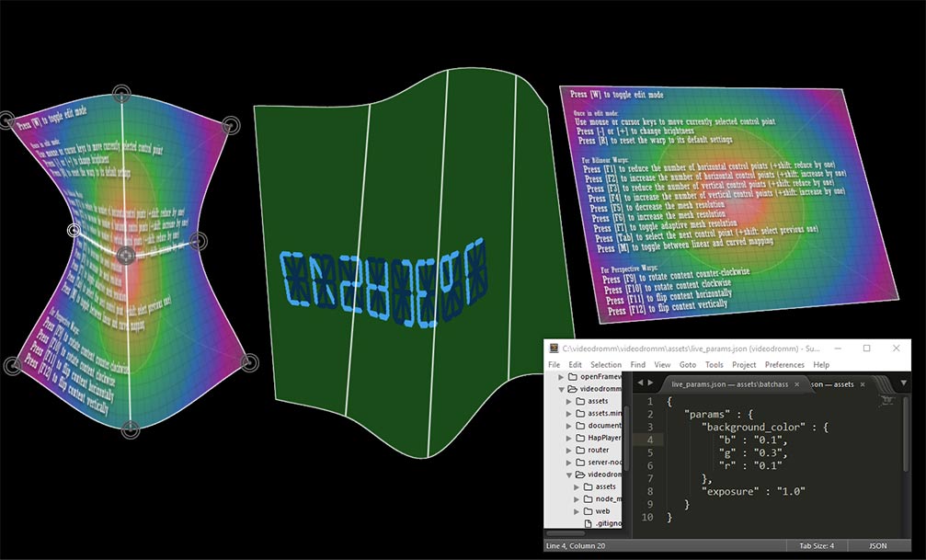This screenshot has width=926, height=560.
Task: Select the bottom-left control point of the curved warp
Action: (x=12, y=366)
